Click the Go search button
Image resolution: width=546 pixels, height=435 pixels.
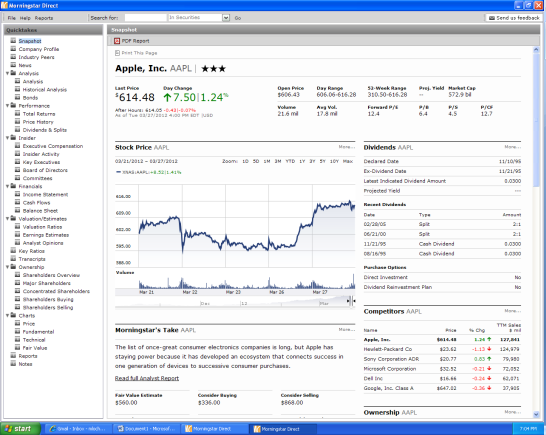[x=238, y=18]
